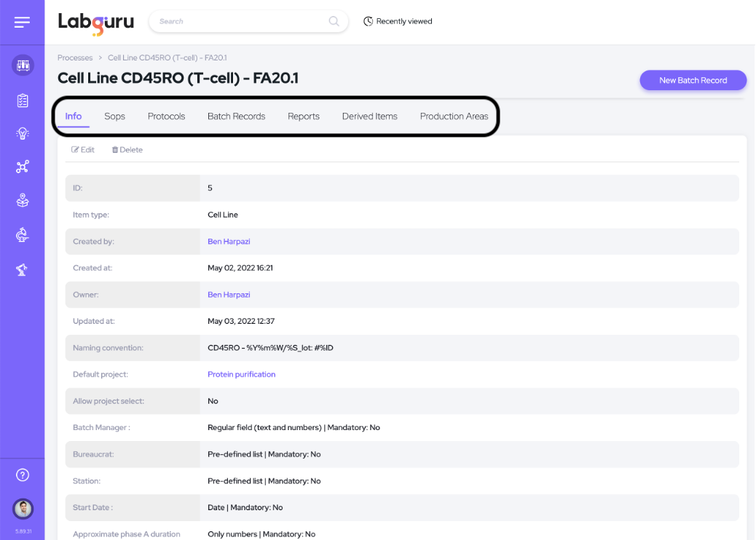This screenshot has height=540, width=756.
Task: Click the search magnifier icon
Action: click(334, 22)
